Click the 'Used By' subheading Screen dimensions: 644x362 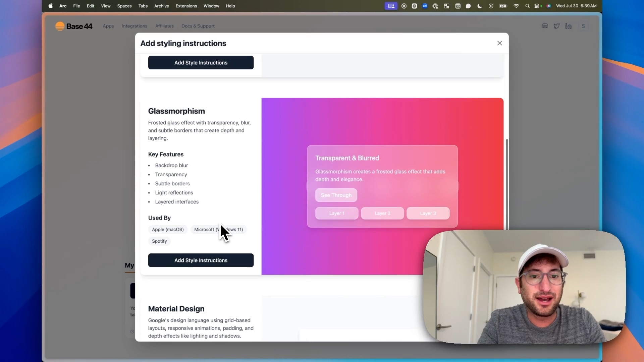pos(159,218)
